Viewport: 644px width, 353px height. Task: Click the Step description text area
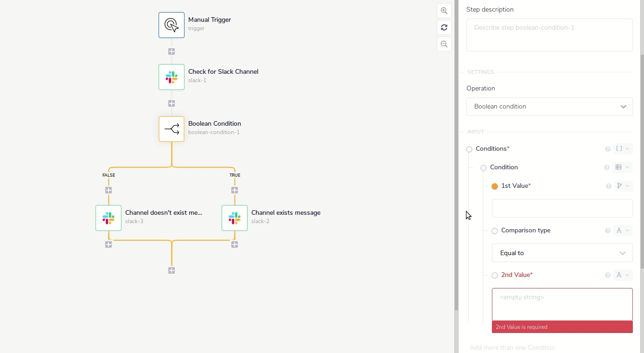pos(549,35)
